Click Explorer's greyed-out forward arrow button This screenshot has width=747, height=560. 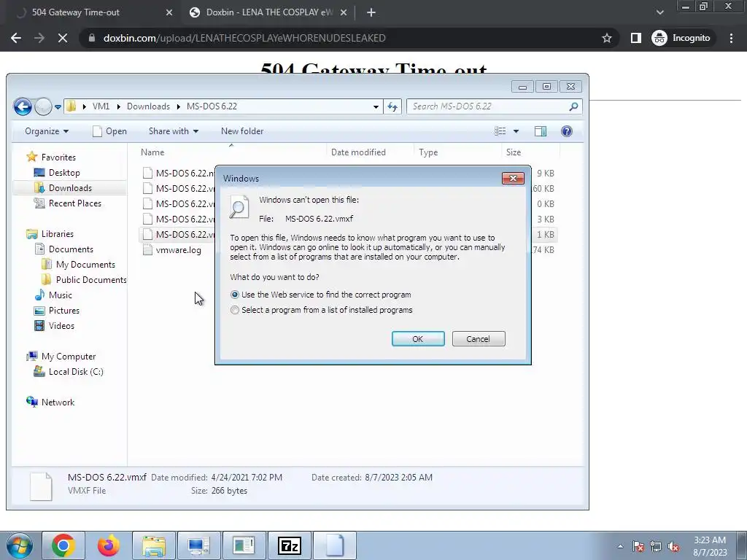tap(43, 106)
